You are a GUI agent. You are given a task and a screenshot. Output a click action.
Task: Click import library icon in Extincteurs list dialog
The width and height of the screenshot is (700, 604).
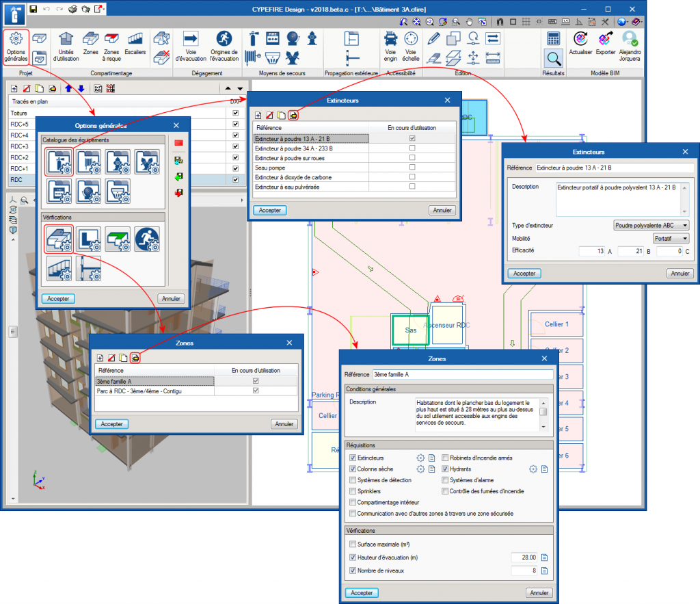pos(293,116)
